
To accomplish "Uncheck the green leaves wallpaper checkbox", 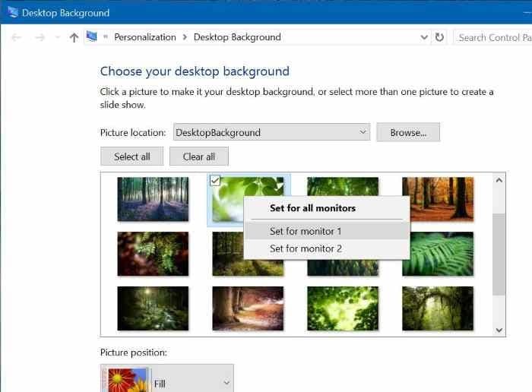I will [x=215, y=181].
